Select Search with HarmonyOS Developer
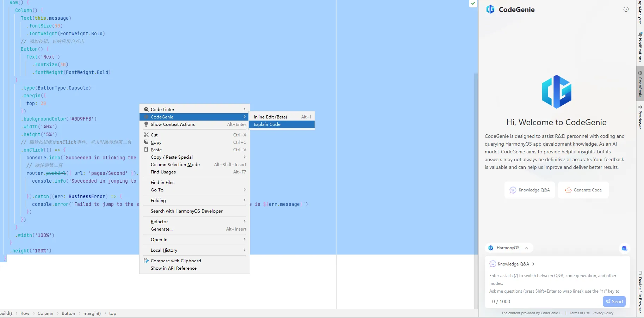The image size is (644, 318). pyautogui.click(x=194, y=211)
